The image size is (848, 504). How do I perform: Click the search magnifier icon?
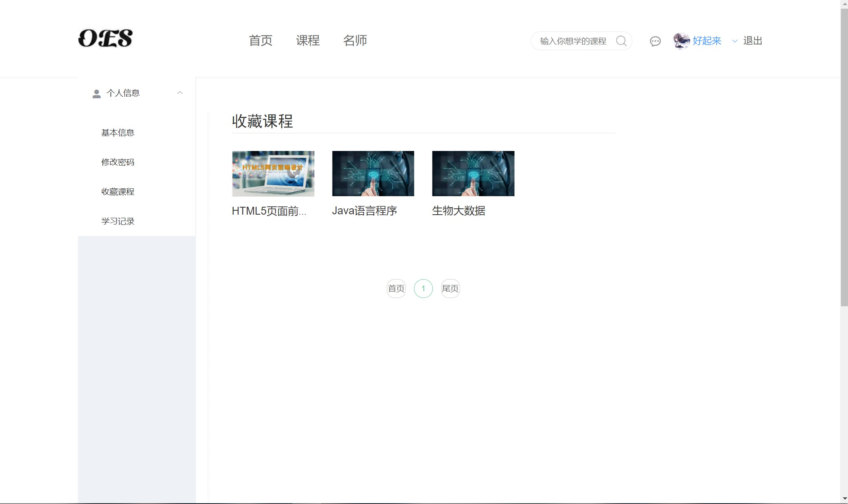(x=621, y=41)
